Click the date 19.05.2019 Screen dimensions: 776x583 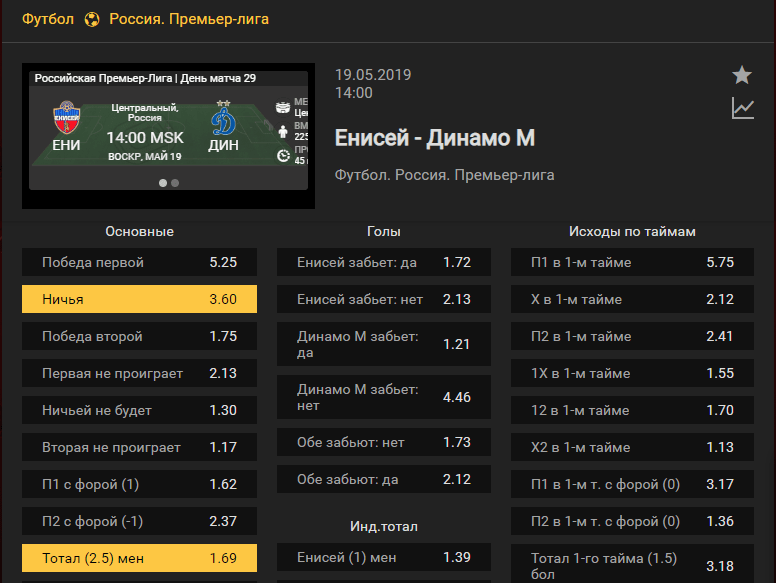pyautogui.click(x=373, y=75)
